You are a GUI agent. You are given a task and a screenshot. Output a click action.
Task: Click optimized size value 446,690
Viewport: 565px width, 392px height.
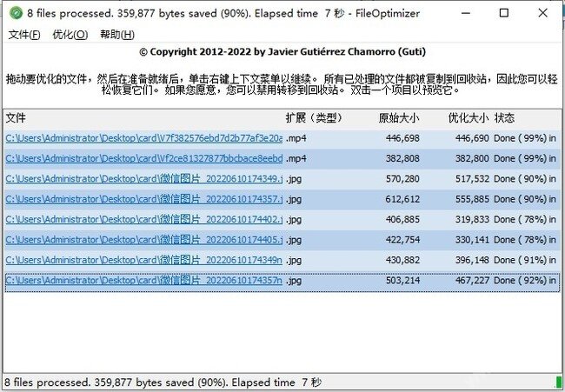pos(472,138)
